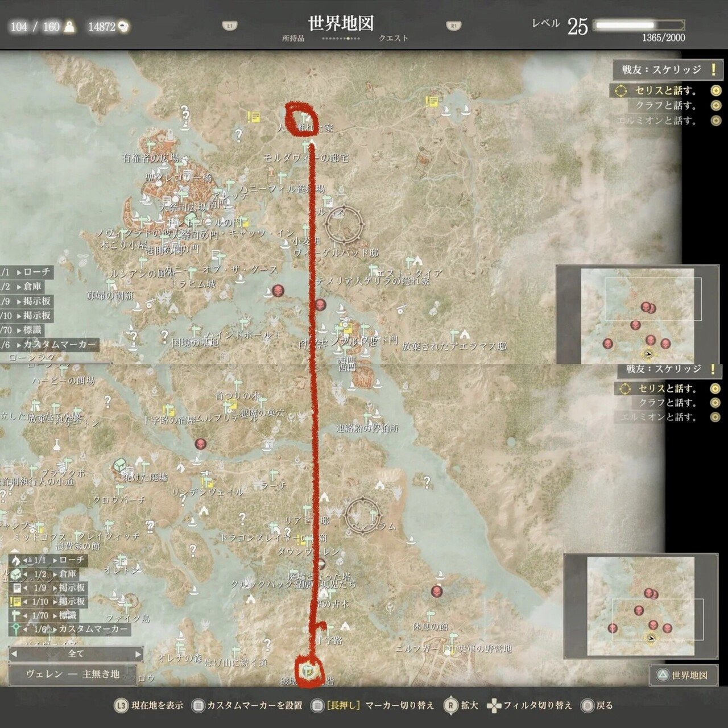Click the gold marker icon right of lower エルミオンと話す
The width and height of the screenshot is (728, 728).
[715, 417]
